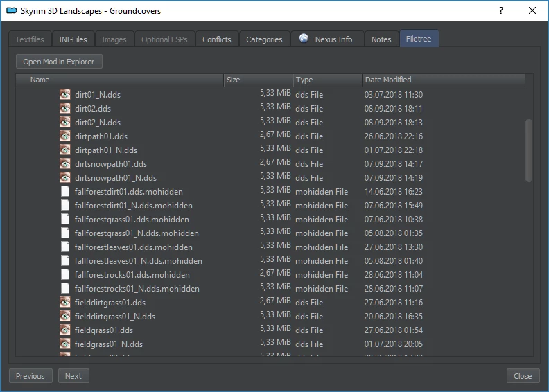Click the Mod Organizer icon in the title bar
This screenshot has width=549, height=392.
coord(12,11)
